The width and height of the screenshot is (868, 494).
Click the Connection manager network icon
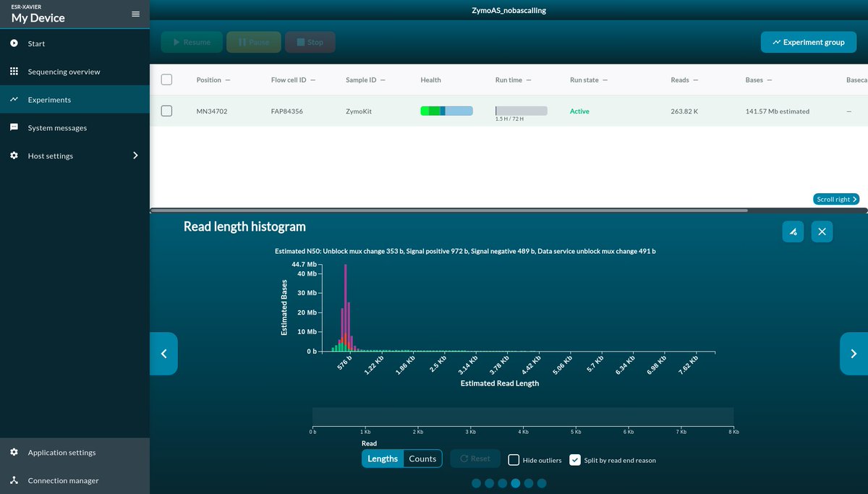[14, 480]
